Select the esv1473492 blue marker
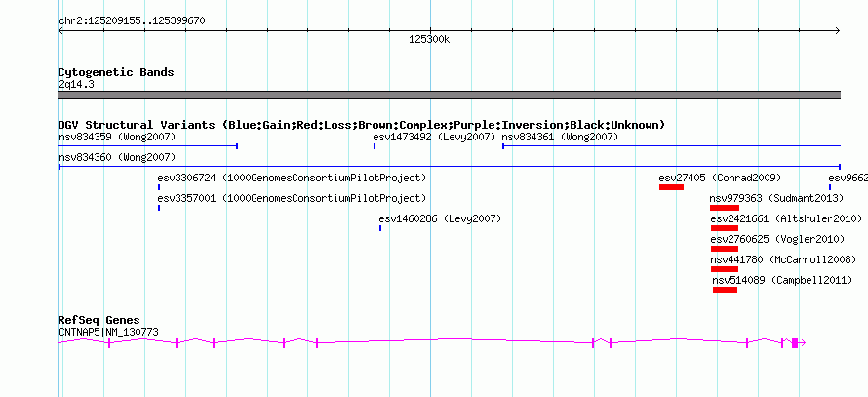 (375, 146)
